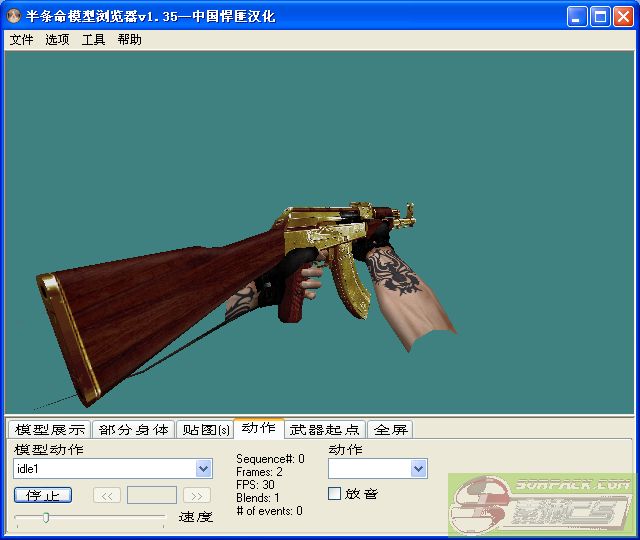Click the previous frame << button
This screenshot has width=640, height=540.
point(107,496)
